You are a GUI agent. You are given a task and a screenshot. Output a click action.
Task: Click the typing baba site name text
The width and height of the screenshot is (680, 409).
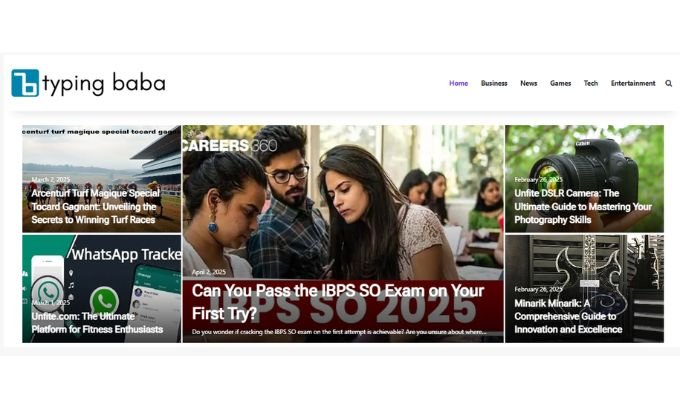(x=104, y=83)
